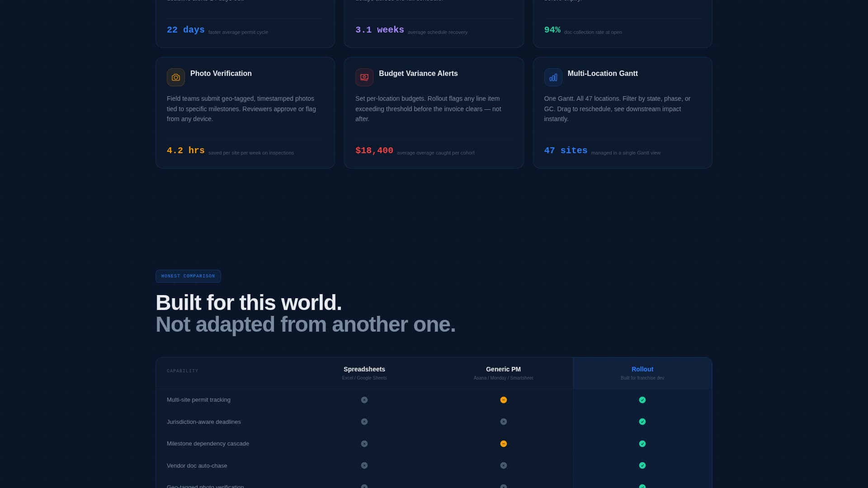Viewport: 868px width, 488px height.
Task: Select the Multi-Location Gantt title
Action: 603,73
